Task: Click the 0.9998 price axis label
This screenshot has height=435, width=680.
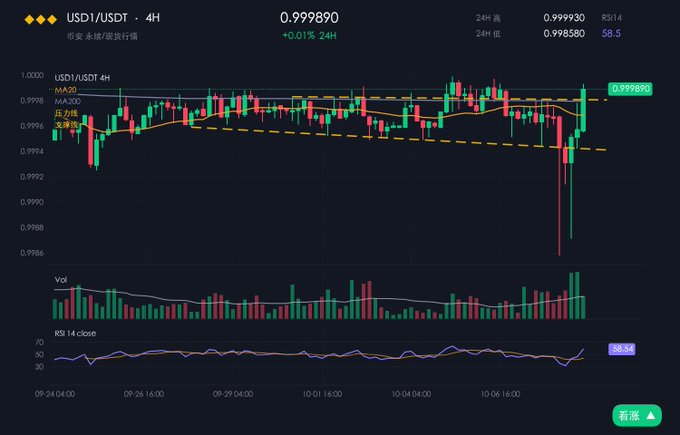Action: [32, 101]
